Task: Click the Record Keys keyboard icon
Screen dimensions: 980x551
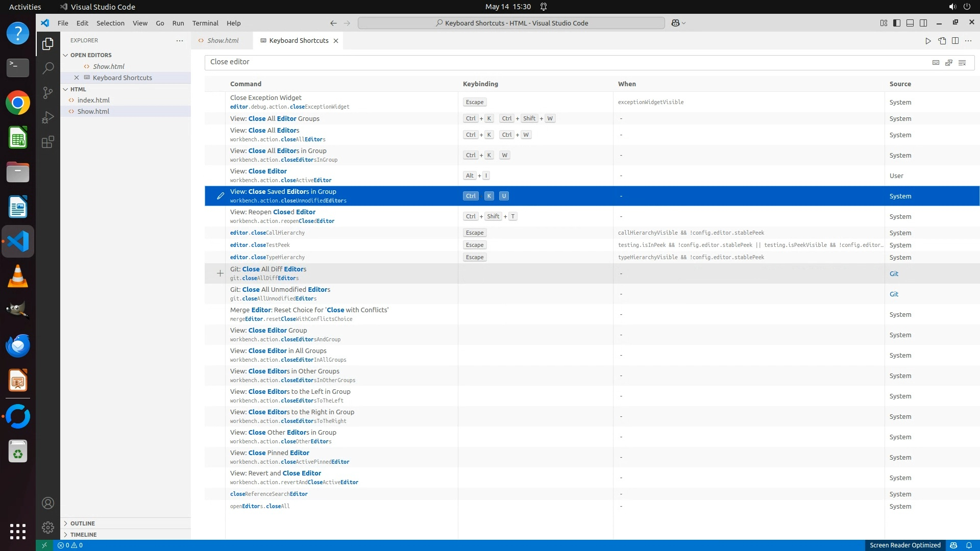Action: pos(936,62)
